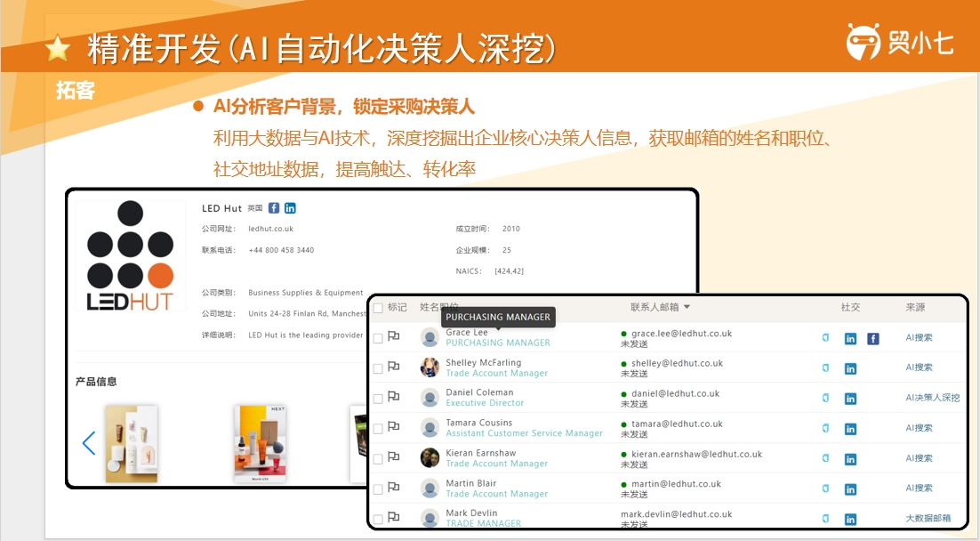Check the Grace Lee row checkbox

[x=377, y=338]
